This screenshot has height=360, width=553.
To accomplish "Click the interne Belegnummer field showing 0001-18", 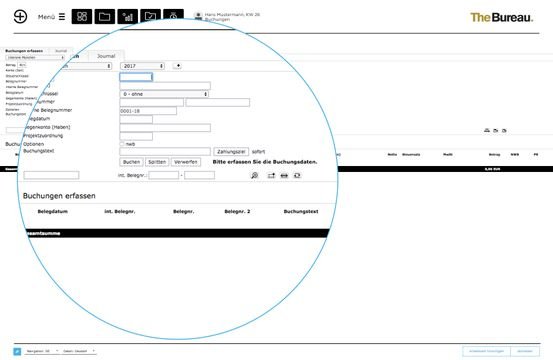I will pos(148,111).
